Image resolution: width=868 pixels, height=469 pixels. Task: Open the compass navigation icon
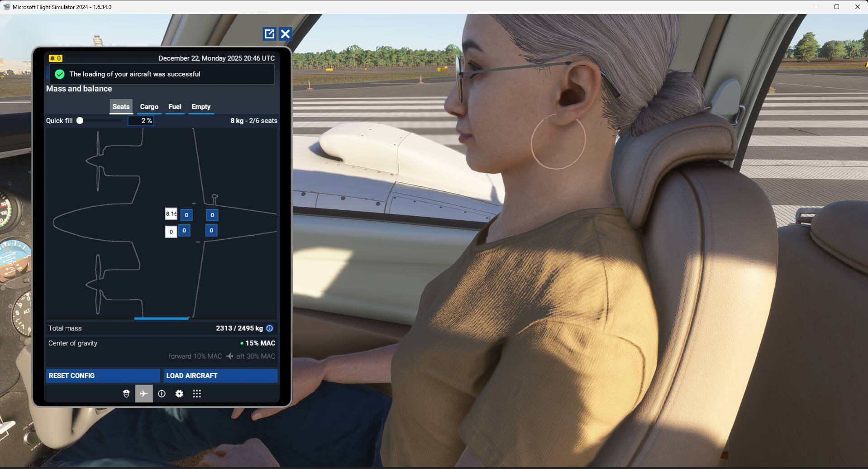coord(162,393)
